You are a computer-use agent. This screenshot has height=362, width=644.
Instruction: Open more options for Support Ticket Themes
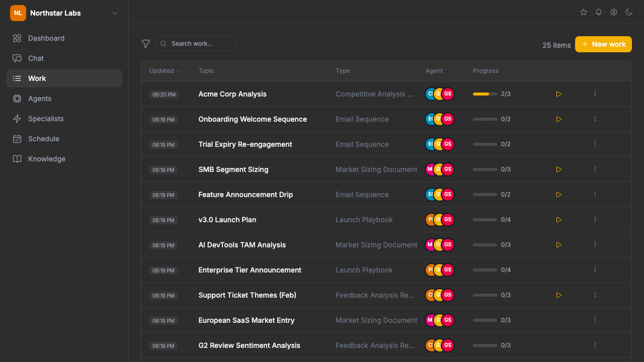595,295
